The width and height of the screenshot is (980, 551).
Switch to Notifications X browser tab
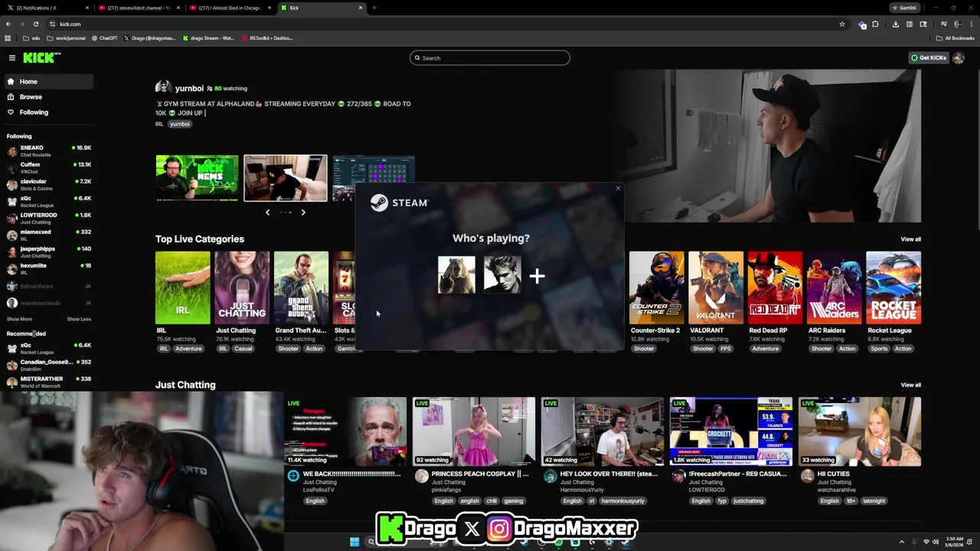[47, 8]
